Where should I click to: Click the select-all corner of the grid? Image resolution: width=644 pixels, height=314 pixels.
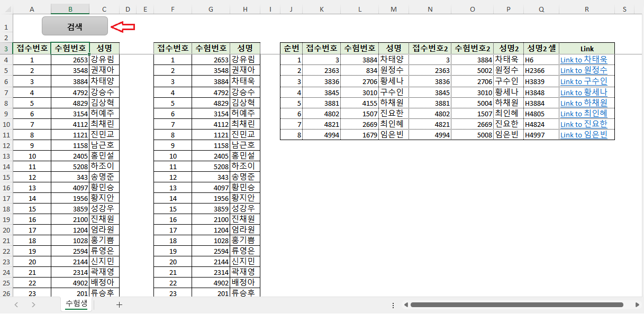[6, 9]
